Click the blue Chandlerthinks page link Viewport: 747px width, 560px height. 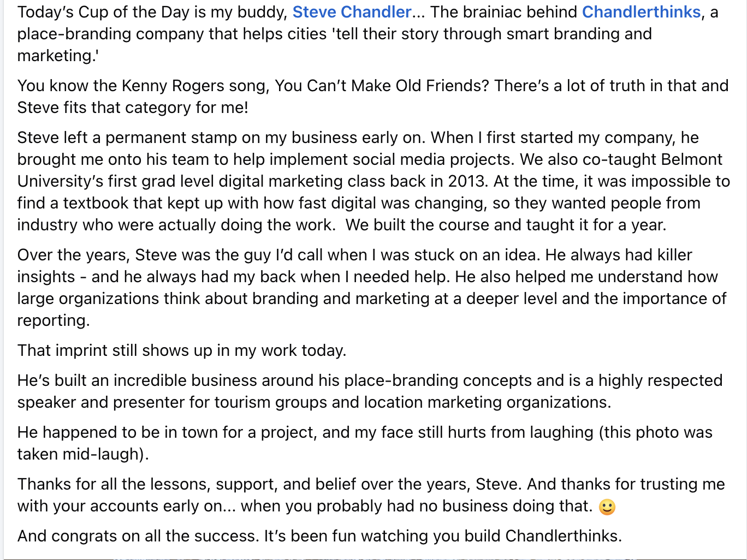click(x=641, y=12)
